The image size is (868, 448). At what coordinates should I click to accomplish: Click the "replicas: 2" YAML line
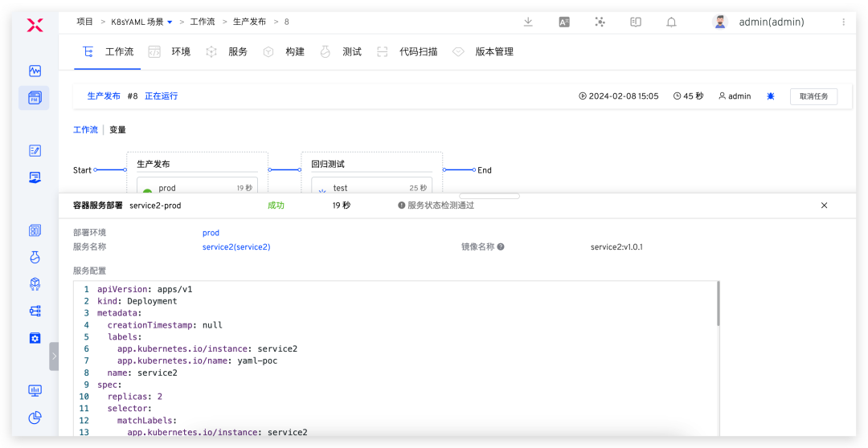pyautogui.click(x=135, y=397)
